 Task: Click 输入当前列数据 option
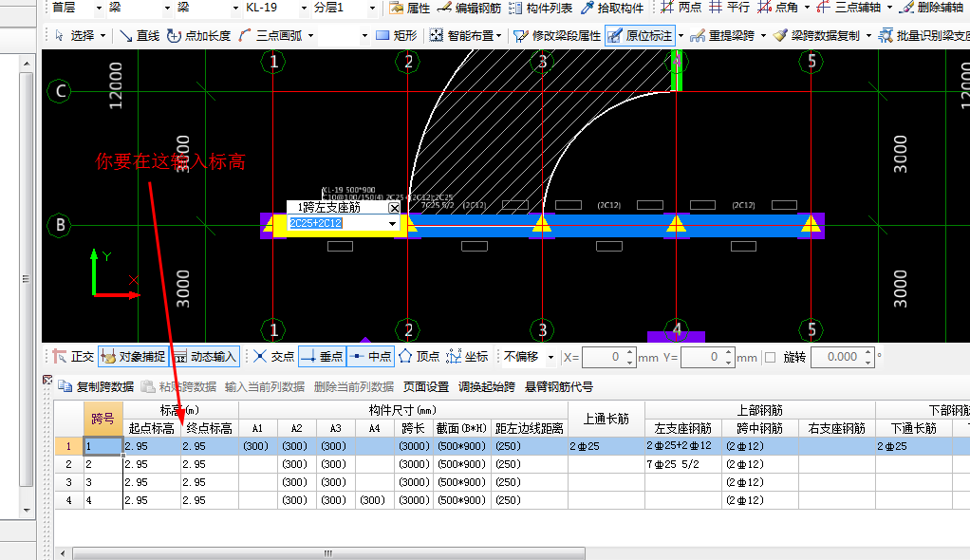pyautogui.click(x=265, y=386)
